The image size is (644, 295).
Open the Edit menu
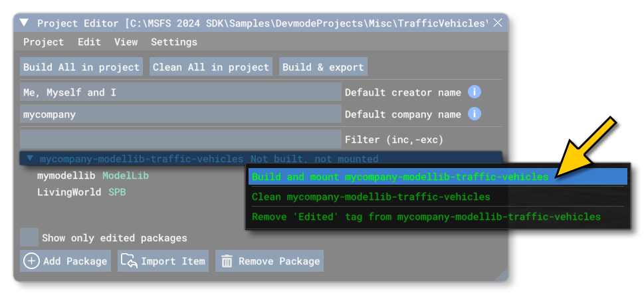click(89, 42)
